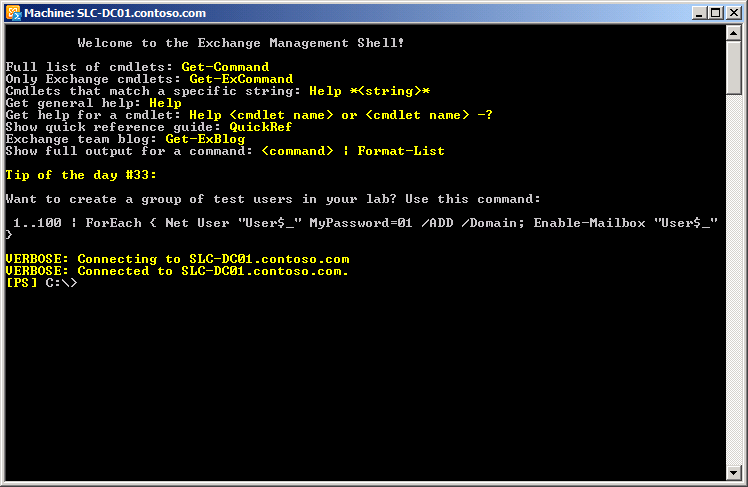
Task: Click the "Connected to SLC-DC01.contoso.com." verbose line
Action: pyautogui.click(x=177, y=271)
